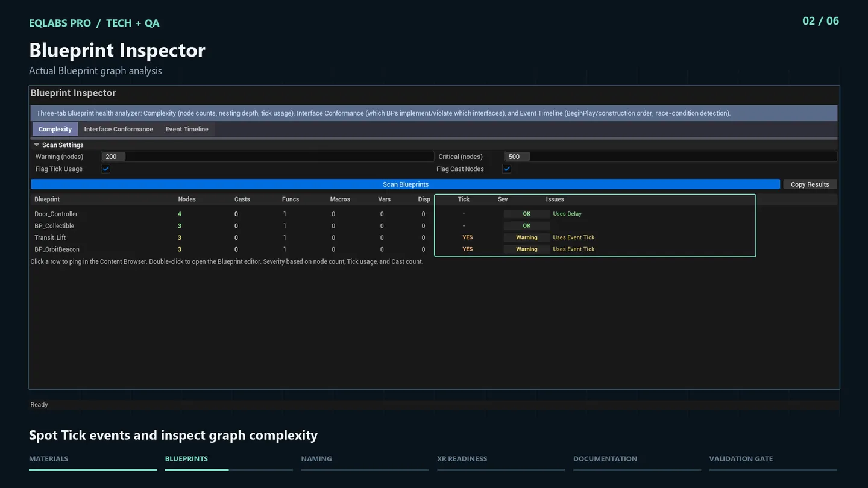The image size is (868, 488).
Task: Click the Warning (nodes) field showing 200
Action: [268, 157]
